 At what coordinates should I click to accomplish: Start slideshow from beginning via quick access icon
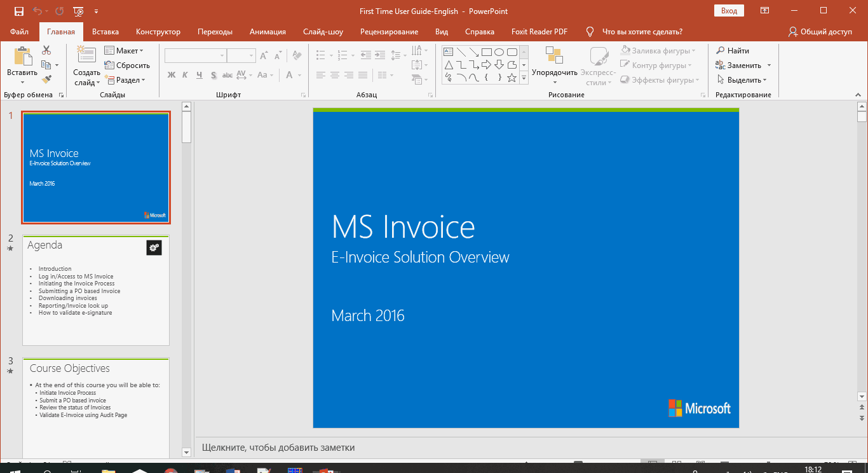(x=78, y=11)
